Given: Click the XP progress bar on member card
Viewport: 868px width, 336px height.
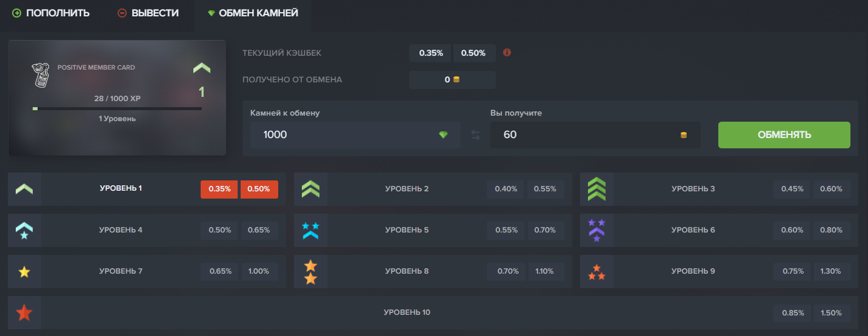Looking at the screenshot, I should [117, 109].
